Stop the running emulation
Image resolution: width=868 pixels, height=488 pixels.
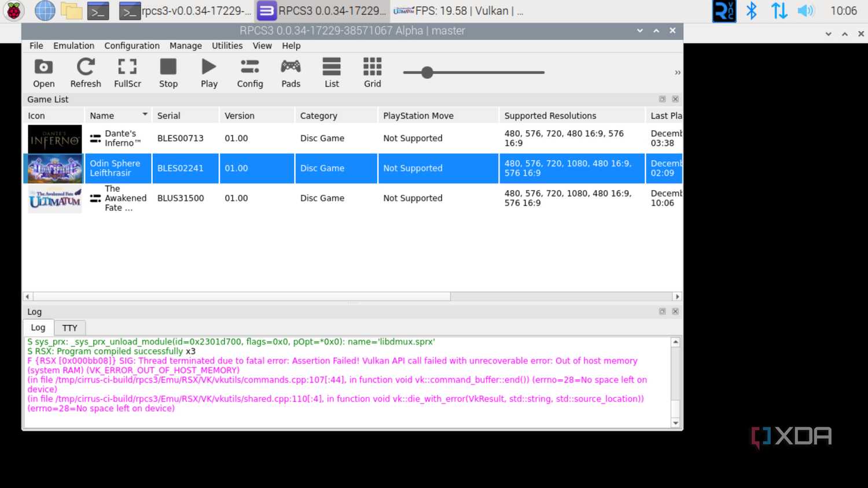[x=168, y=73]
